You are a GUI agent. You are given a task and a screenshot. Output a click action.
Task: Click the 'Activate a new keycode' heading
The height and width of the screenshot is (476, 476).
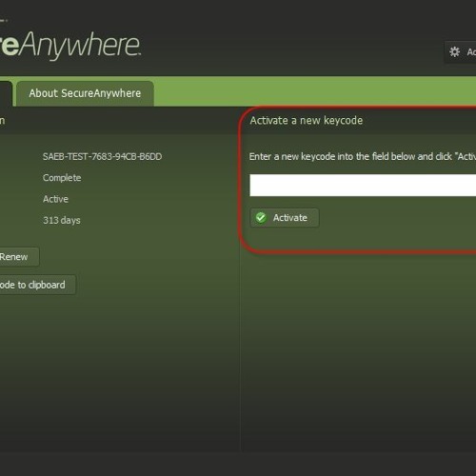(307, 121)
